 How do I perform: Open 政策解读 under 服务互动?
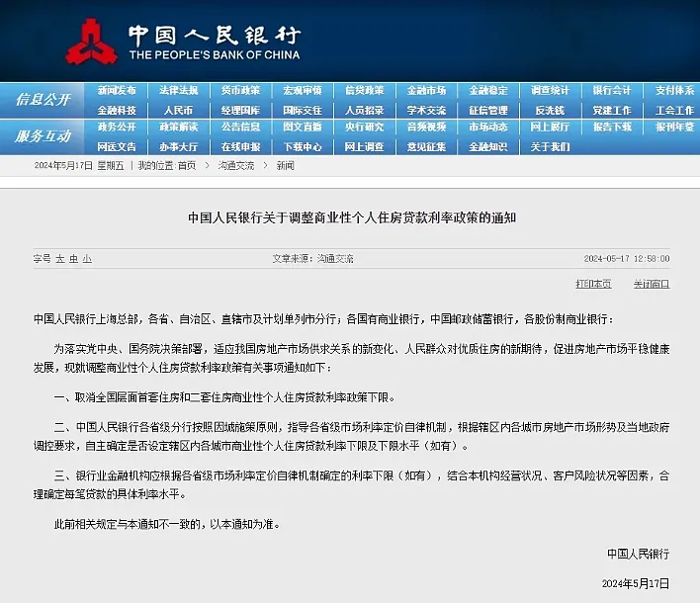pos(179,128)
